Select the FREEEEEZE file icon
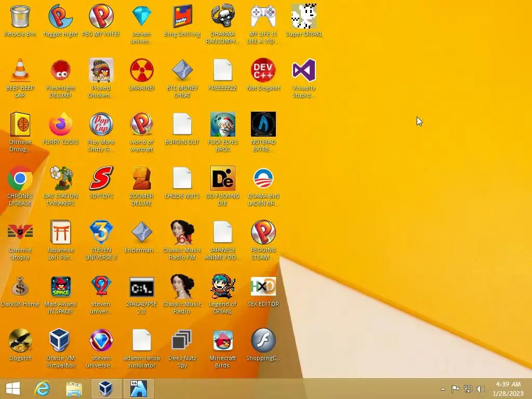 pos(222,70)
